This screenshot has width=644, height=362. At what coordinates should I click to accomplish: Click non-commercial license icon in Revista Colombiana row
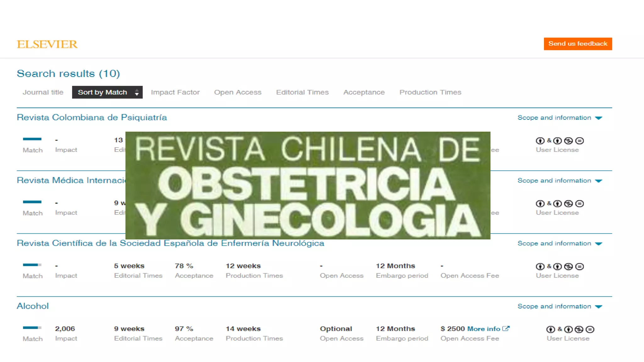point(568,141)
